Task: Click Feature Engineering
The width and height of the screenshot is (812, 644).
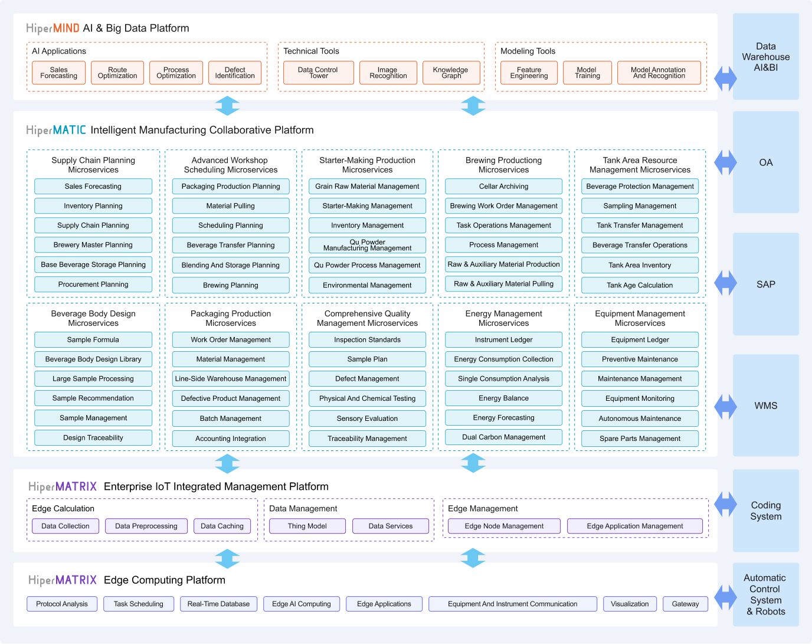Action: 529,73
